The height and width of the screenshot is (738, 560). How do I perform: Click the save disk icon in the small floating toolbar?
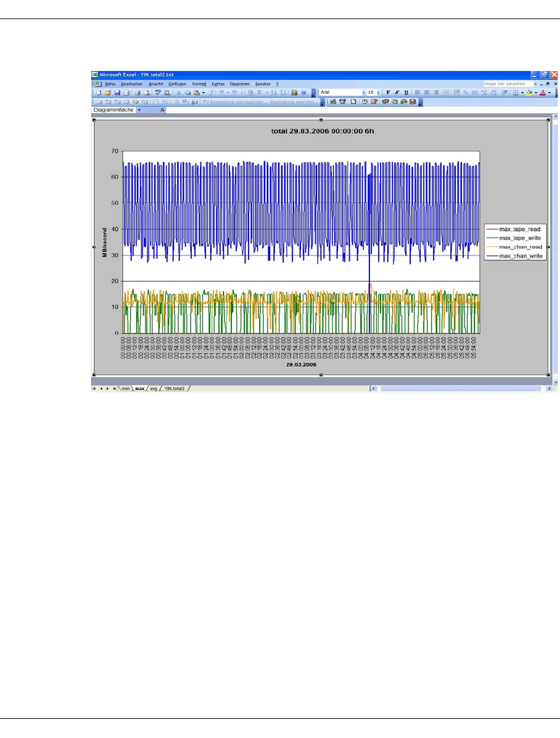point(413,102)
